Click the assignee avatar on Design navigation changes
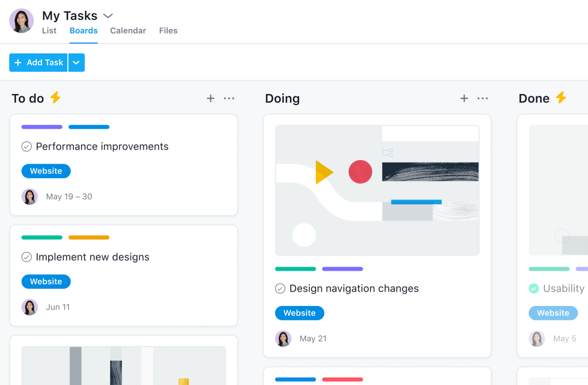Image resolution: width=588 pixels, height=385 pixels. (283, 338)
